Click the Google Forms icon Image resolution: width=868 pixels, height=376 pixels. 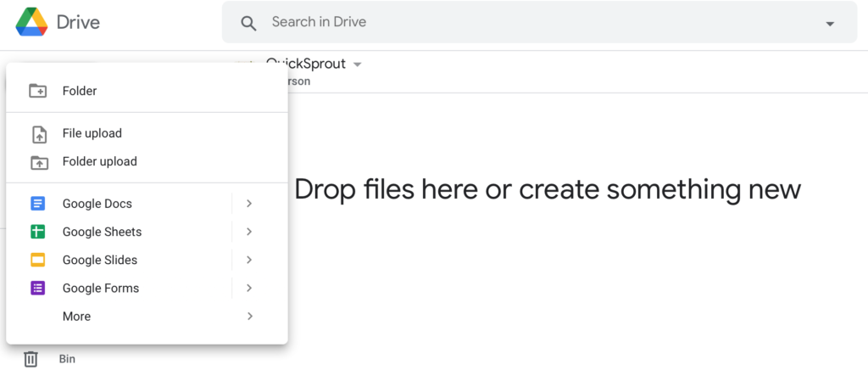click(x=37, y=289)
